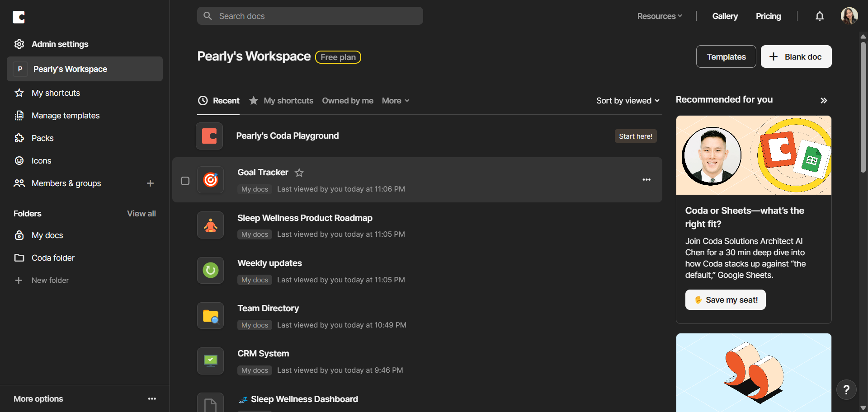
Task: Click the notifications bell icon
Action: point(820,16)
